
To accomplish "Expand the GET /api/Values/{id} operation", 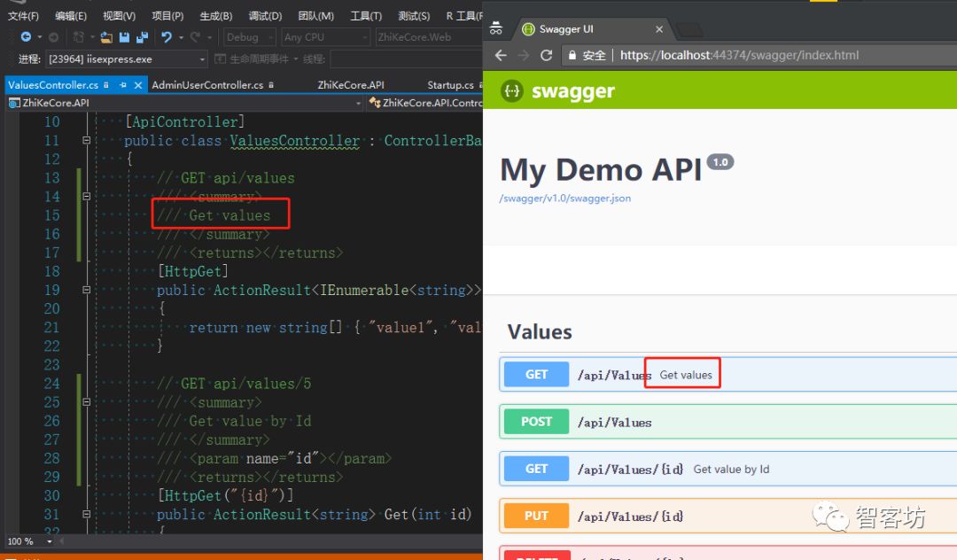I will tap(728, 469).
